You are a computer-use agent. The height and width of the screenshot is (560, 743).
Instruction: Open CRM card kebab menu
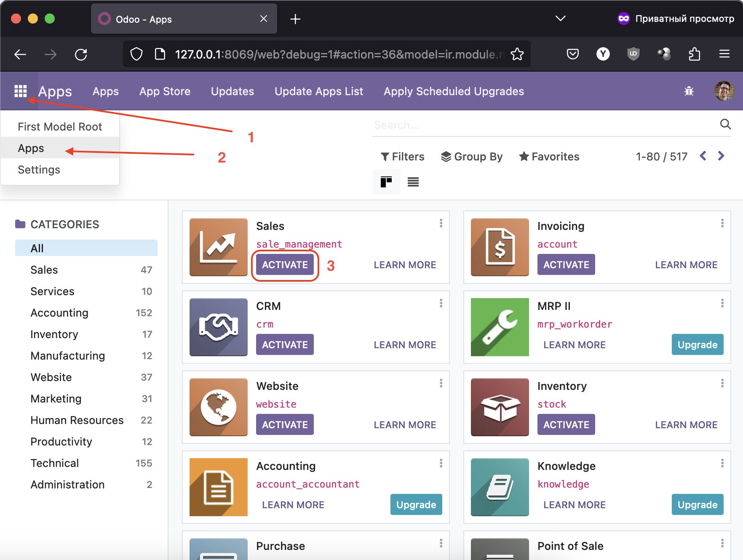click(x=441, y=303)
